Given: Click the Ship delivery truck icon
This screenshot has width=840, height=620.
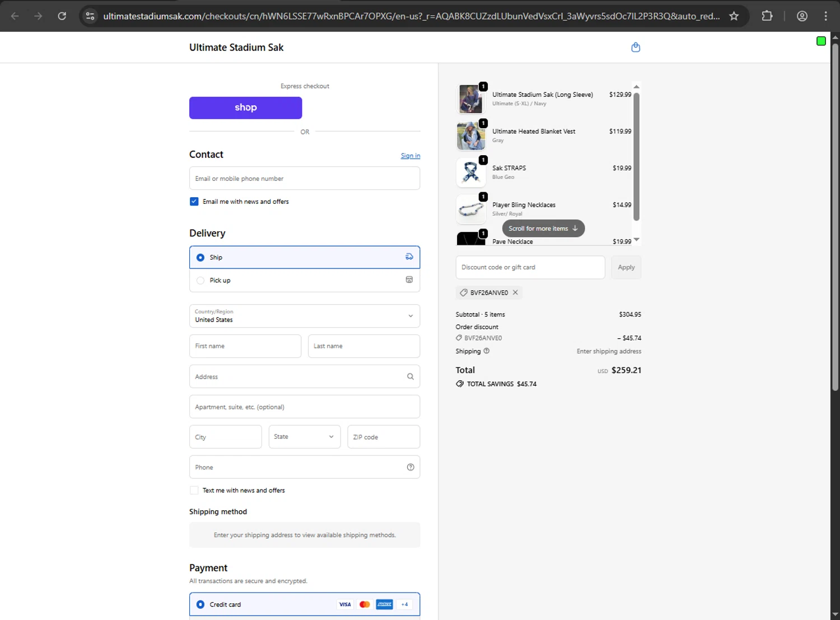Looking at the screenshot, I should pos(409,257).
